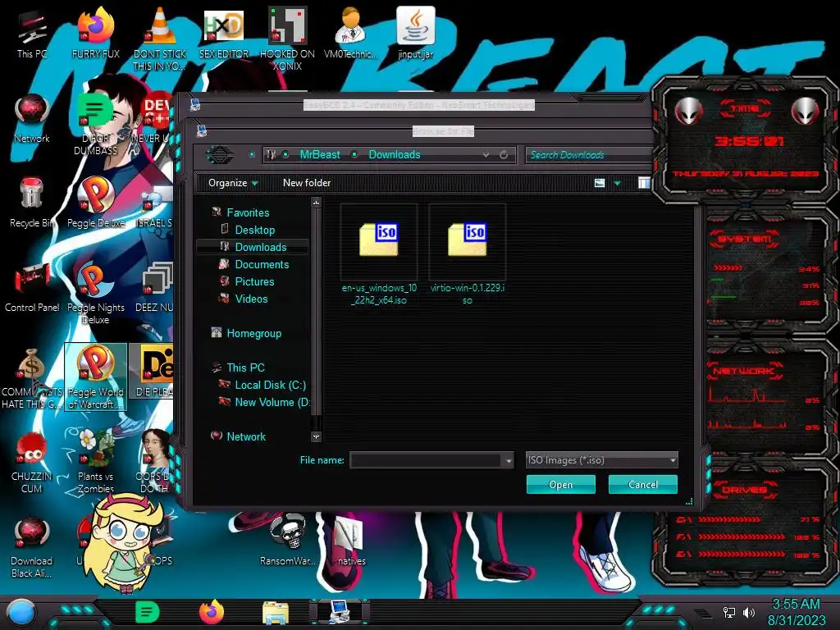Viewport: 840px width, 630px height.
Task: Click MrBeast in address breadcrumb
Action: [x=320, y=154]
